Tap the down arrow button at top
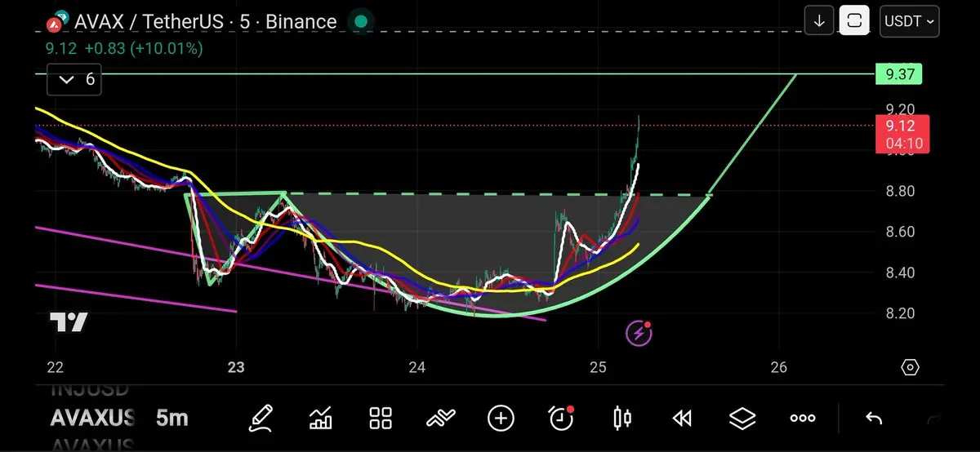Screen dimensions: 980x452 click(x=818, y=21)
